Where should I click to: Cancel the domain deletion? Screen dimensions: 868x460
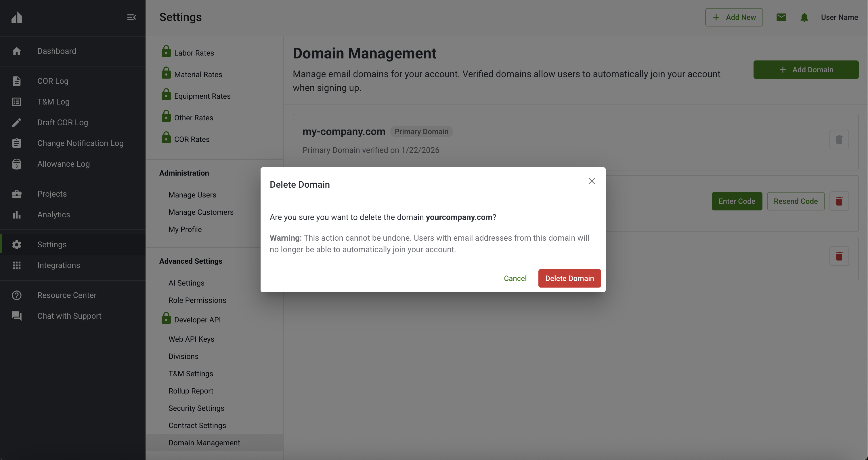pos(515,278)
